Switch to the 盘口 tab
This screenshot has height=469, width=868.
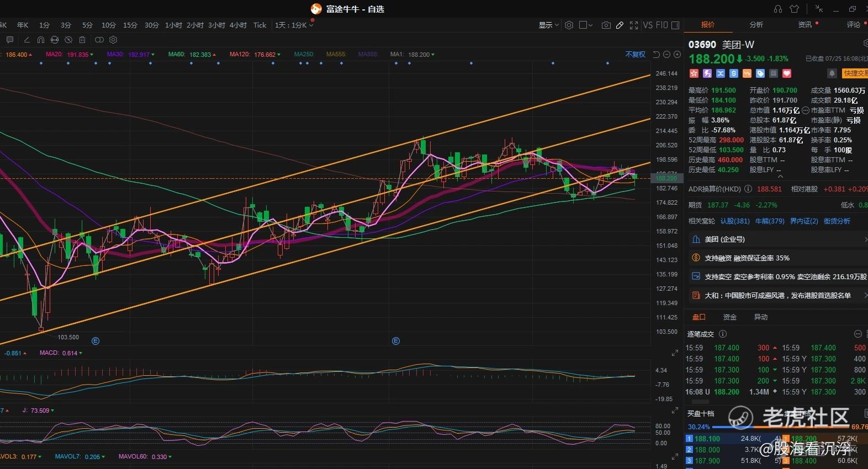click(x=699, y=317)
